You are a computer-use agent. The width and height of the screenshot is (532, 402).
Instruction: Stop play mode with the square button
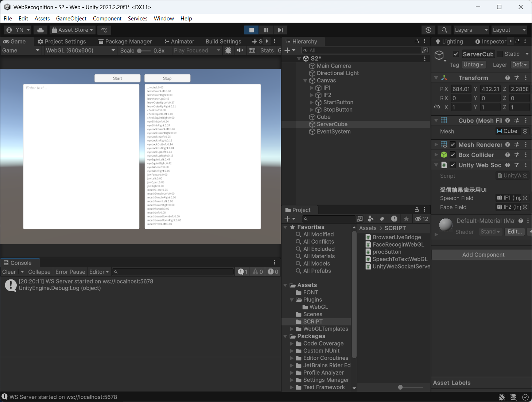[x=251, y=30]
